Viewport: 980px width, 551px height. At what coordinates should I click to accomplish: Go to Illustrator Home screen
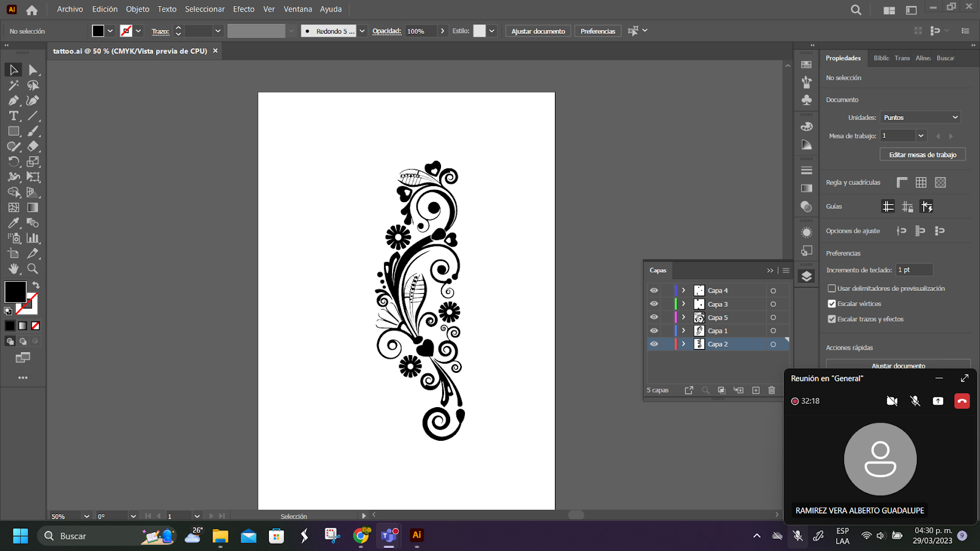coord(32,10)
